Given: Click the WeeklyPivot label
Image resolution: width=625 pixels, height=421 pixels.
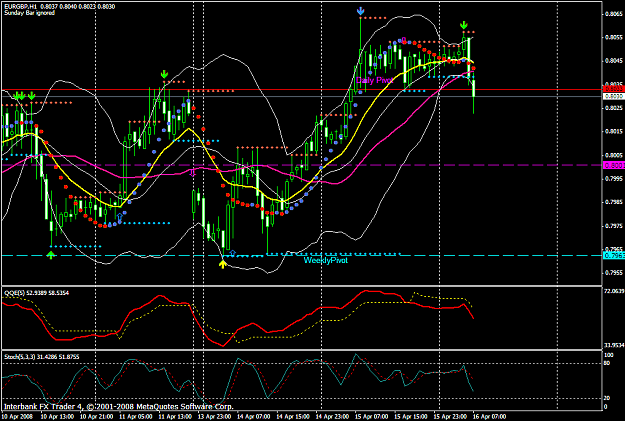Looking at the screenshot, I should 326,260.
